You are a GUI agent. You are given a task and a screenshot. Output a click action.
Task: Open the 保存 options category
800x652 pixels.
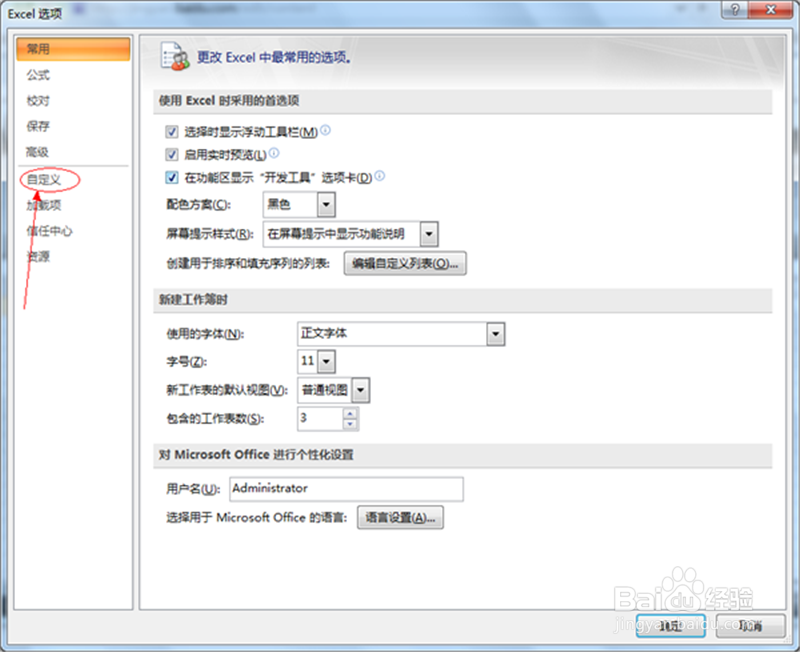tap(38, 126)
